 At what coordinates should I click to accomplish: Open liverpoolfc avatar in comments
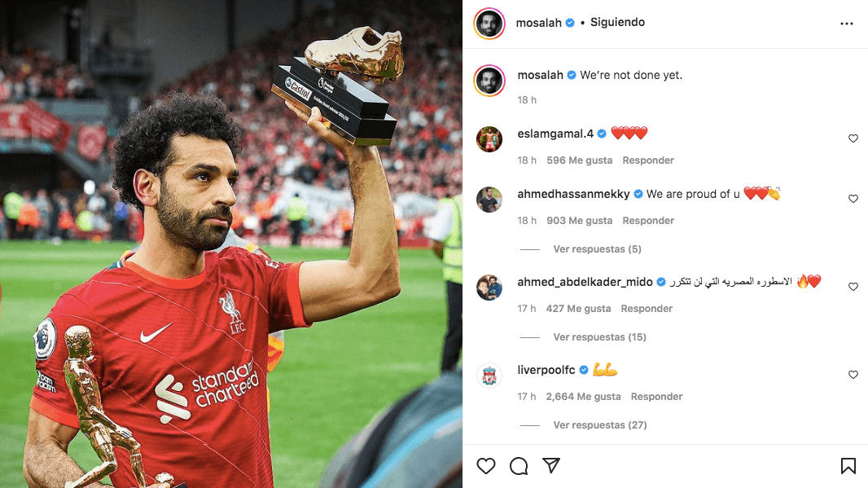(489, 376)
